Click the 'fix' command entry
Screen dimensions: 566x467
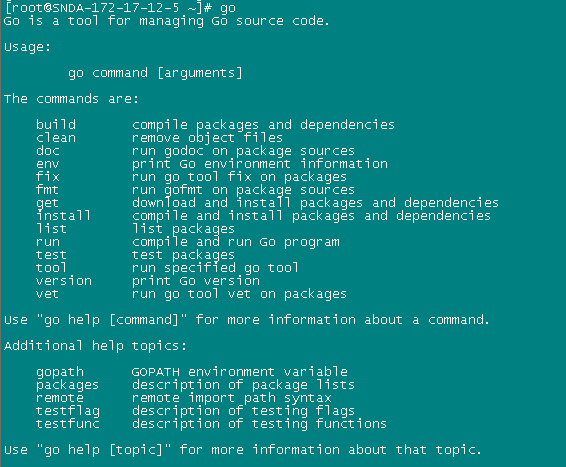48,176
